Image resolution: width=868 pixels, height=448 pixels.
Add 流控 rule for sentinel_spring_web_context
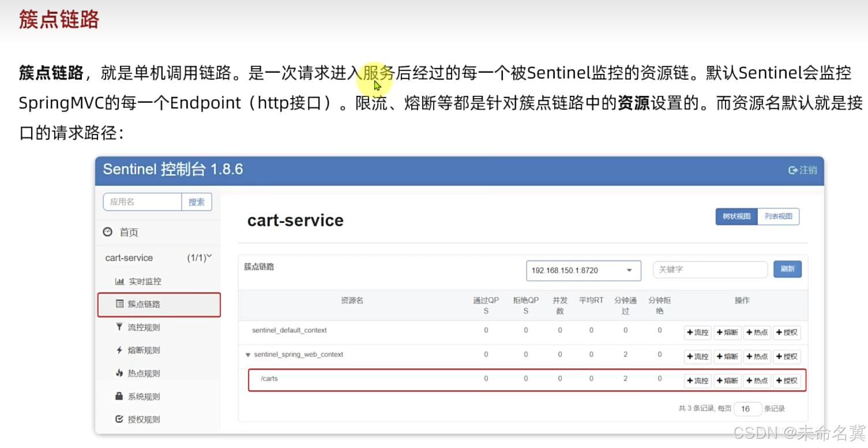pos(698,357)
